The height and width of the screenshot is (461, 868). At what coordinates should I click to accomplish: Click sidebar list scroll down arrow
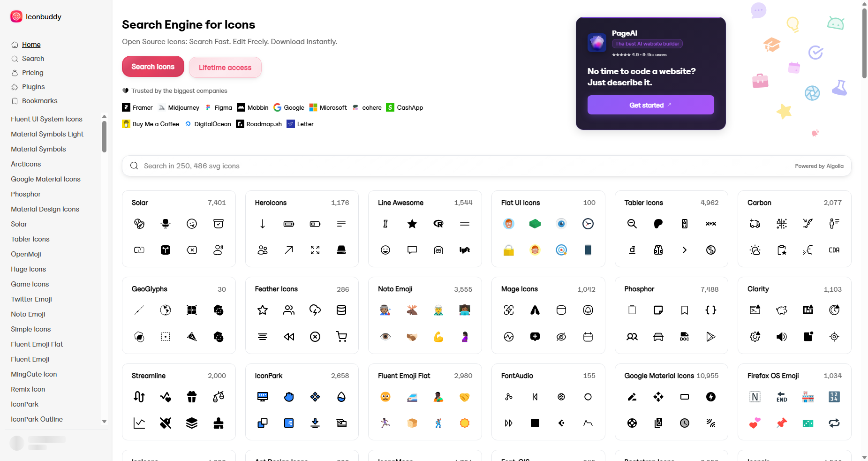point(104,422)
